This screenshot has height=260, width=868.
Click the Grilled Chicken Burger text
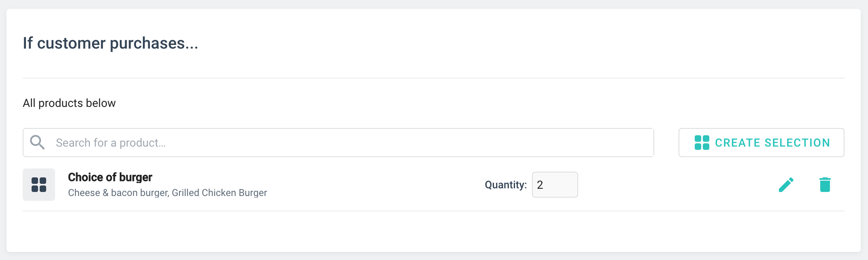tap(219, 193)
